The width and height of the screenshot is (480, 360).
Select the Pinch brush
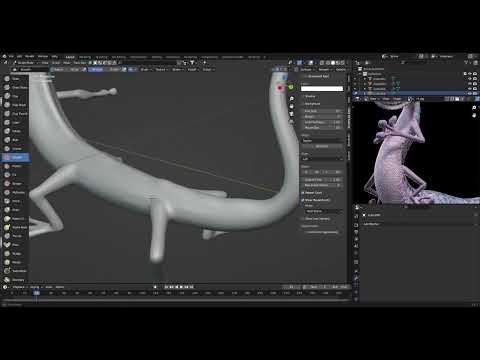pos(15,201)
